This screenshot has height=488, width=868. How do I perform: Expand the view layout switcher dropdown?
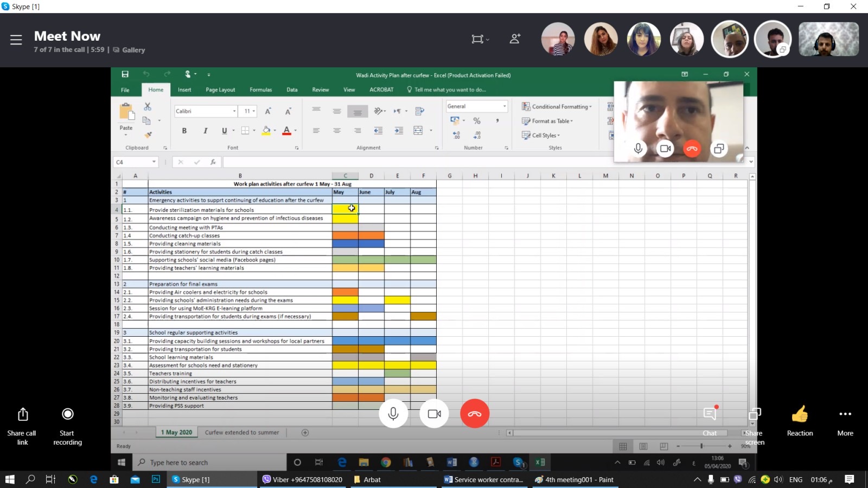(480, 39)
